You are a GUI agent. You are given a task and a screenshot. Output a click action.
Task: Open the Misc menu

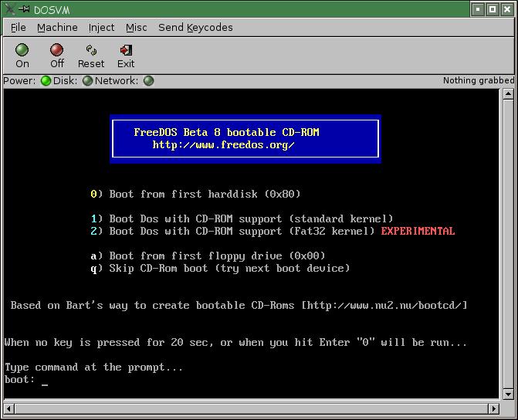point(136,28)
